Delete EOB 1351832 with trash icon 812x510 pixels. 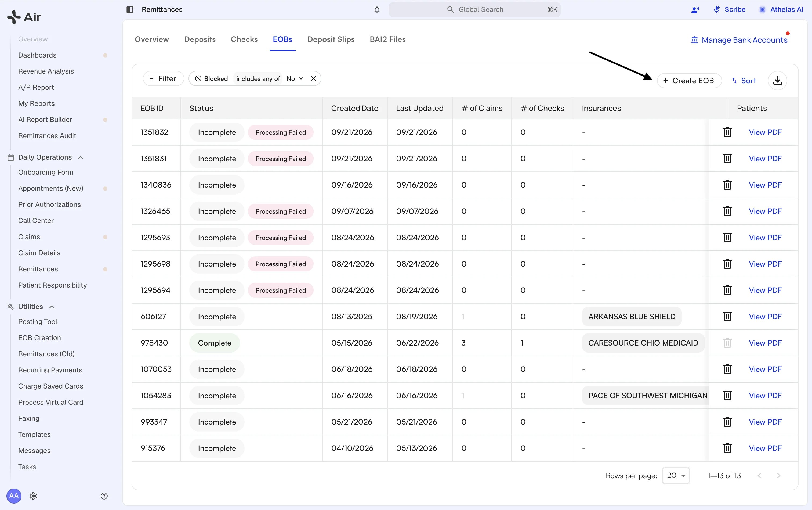point(727,132)
